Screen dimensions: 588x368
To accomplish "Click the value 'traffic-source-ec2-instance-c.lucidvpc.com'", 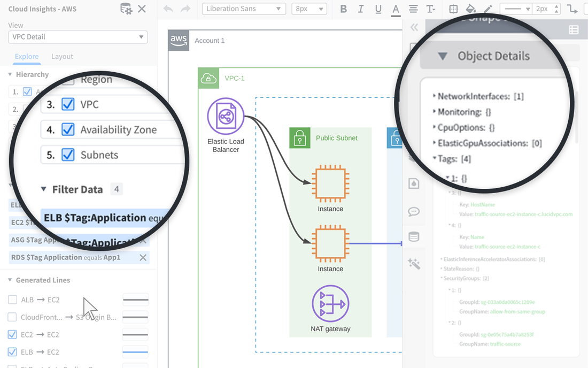I will click(523, 214).
